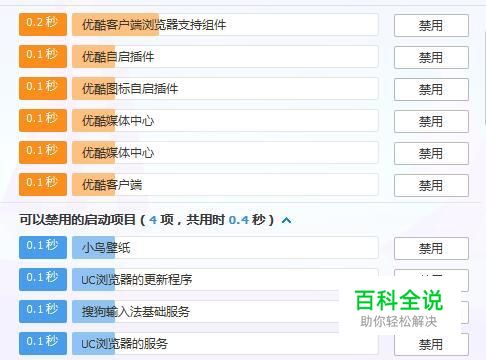Select the UC浏览器的服务 row
Viewport: 486px width, 360px height.
[225, 344]
